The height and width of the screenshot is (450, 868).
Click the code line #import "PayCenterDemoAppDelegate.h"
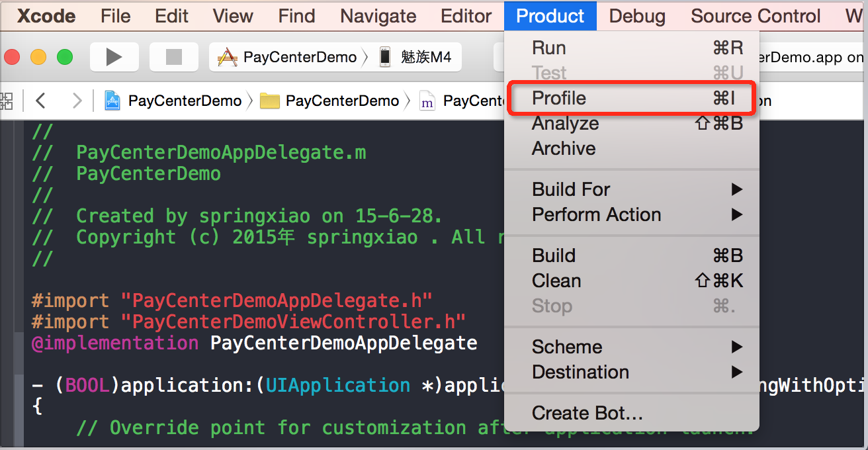[x=232, y=300]
